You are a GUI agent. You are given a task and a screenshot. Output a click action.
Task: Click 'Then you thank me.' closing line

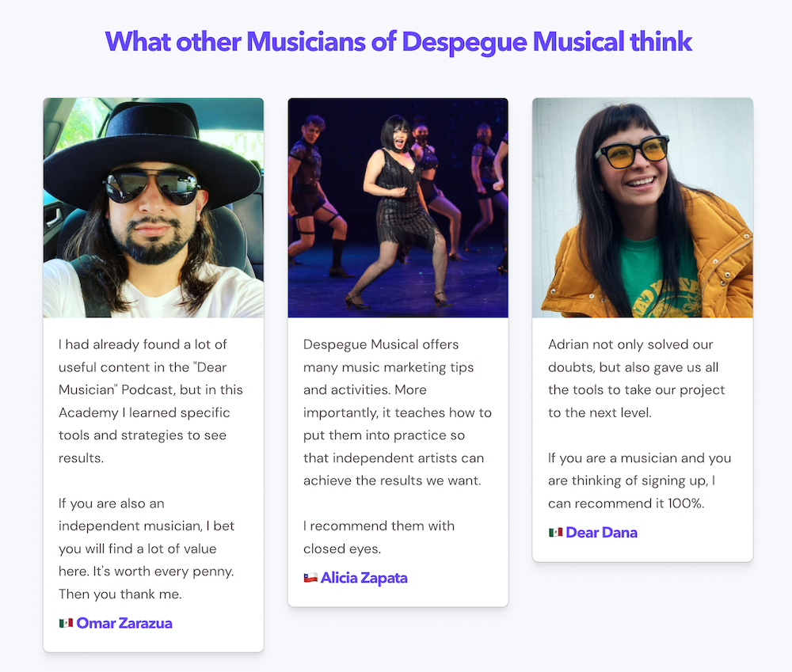[x=120, y=594]
